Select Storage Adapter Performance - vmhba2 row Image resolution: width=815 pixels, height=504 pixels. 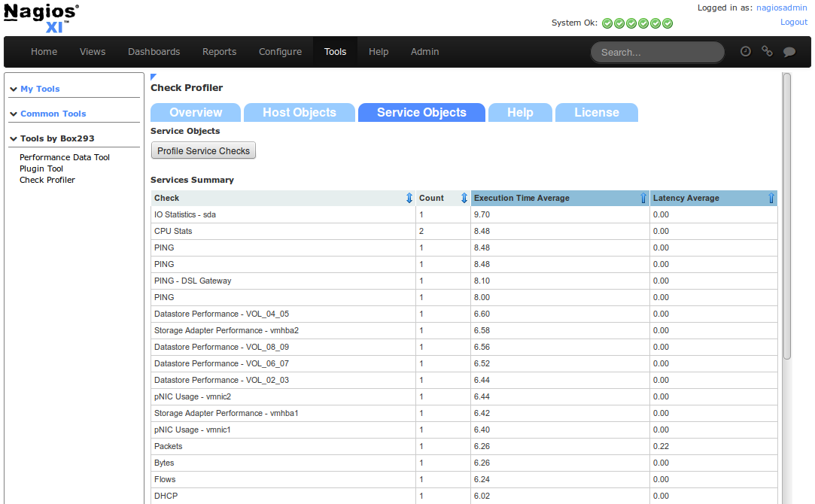pyautogui.click(x=464, y=330)
